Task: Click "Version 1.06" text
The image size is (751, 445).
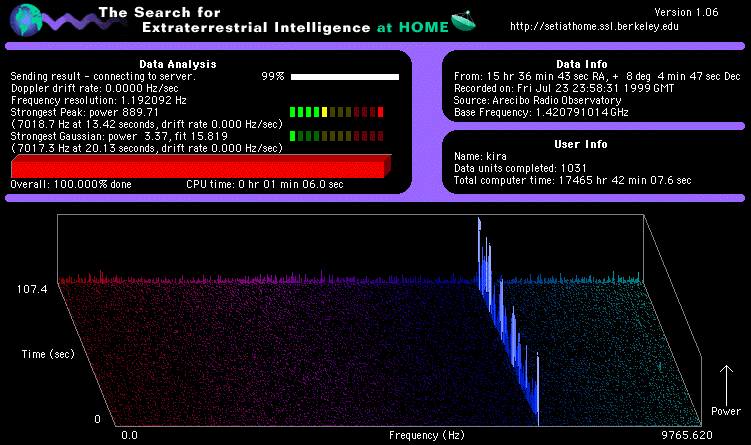Action: pos(686,12)
